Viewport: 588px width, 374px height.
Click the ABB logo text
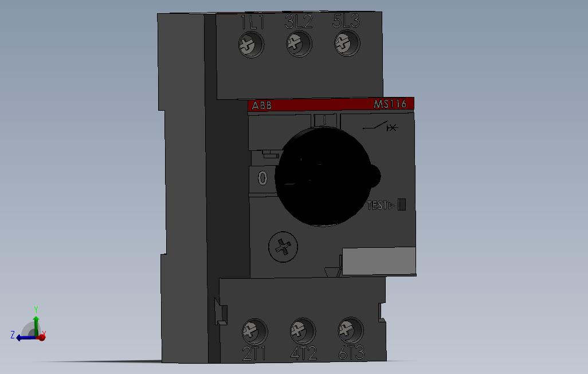(x=262, y=106)
